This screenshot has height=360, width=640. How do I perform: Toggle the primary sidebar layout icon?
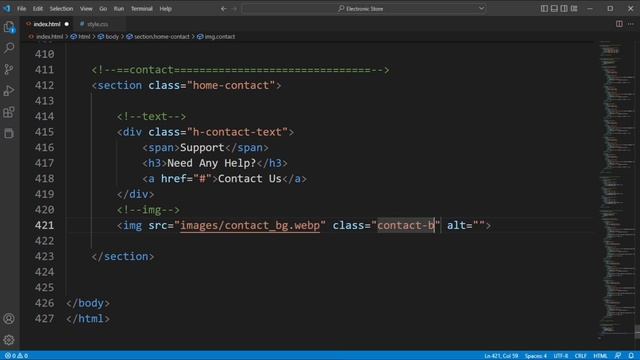point(544,9)
